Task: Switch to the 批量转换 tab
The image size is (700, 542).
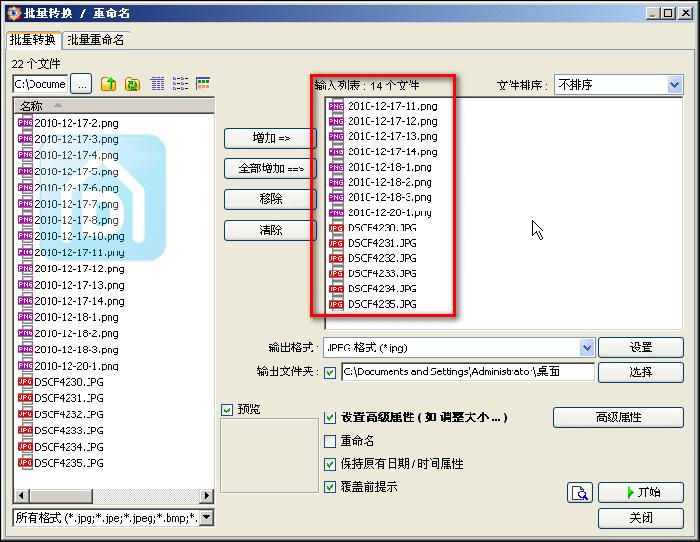Action: [x=33, y=40]
